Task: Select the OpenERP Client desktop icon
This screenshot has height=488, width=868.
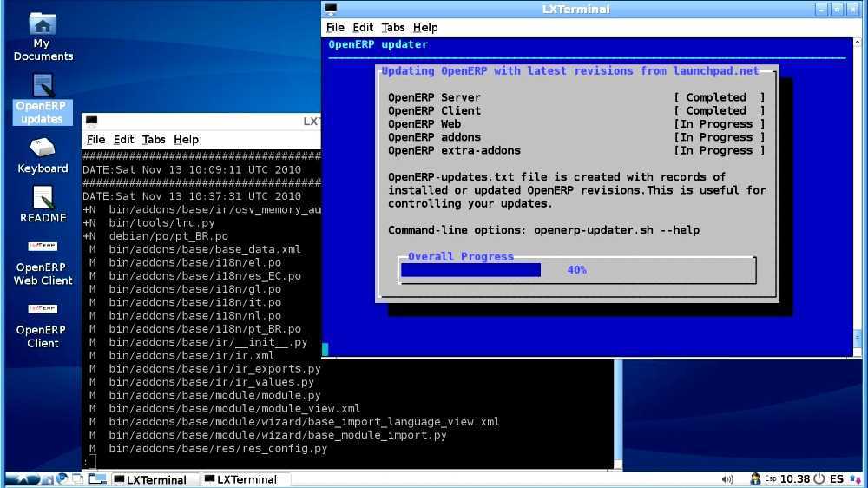Action: click(43, 326)
